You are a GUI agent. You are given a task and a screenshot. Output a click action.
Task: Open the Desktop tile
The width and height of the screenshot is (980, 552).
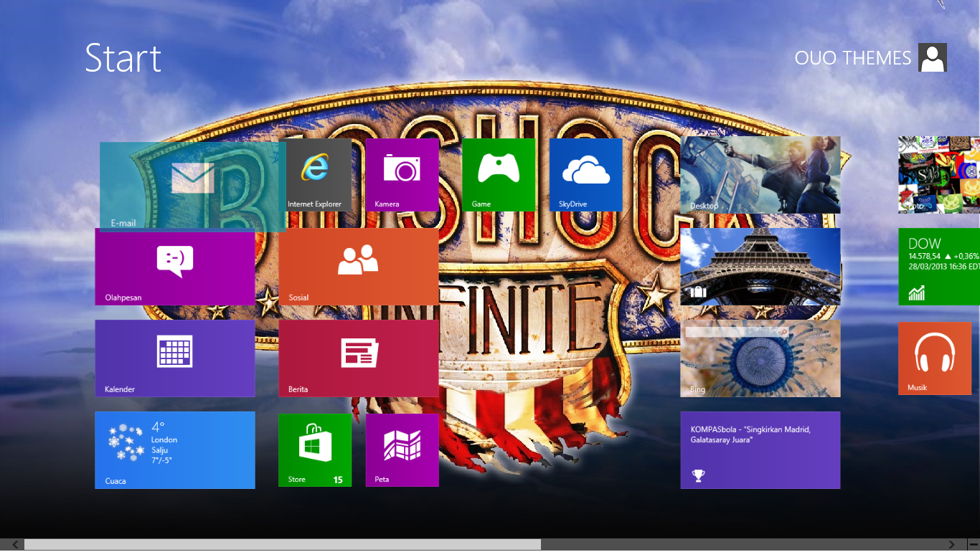click(x=760, y=175)
